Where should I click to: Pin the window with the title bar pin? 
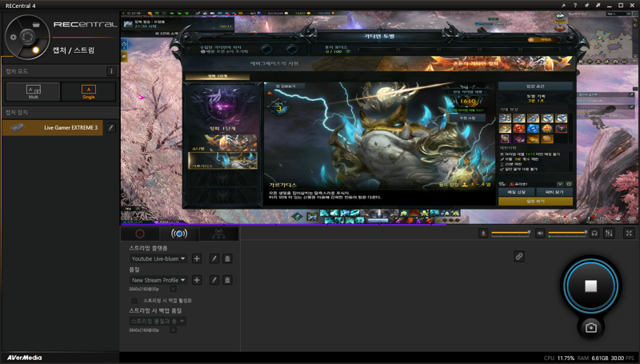(586, 6)
